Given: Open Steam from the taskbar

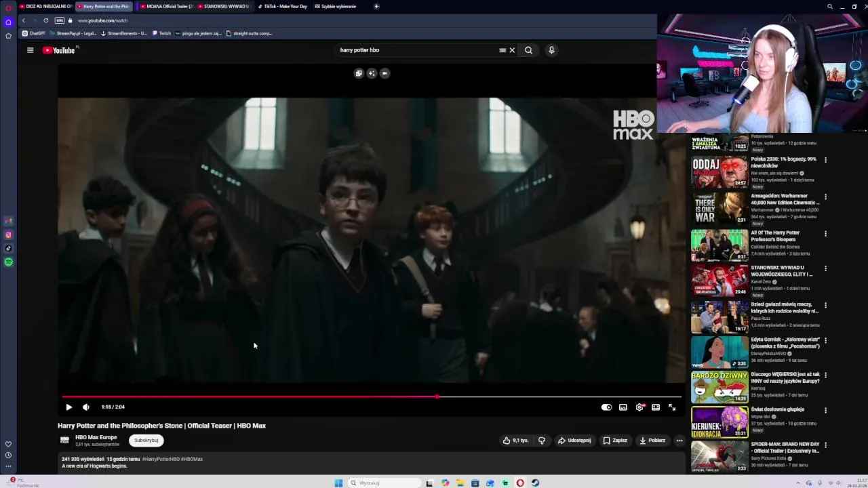Looking at the screenshot, I should [535, 483].
